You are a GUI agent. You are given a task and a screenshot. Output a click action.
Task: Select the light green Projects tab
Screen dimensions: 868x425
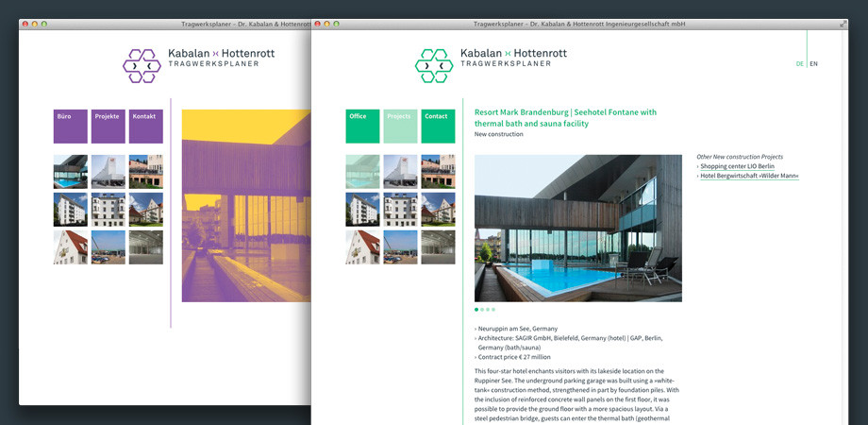pos(400,126)
